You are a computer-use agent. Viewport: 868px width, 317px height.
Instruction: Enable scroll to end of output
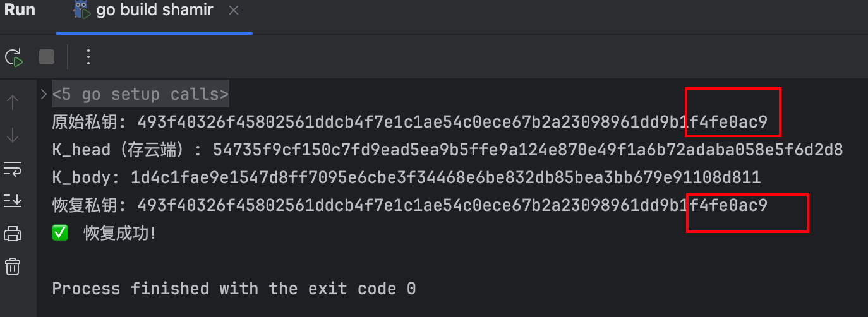(13, 201)
